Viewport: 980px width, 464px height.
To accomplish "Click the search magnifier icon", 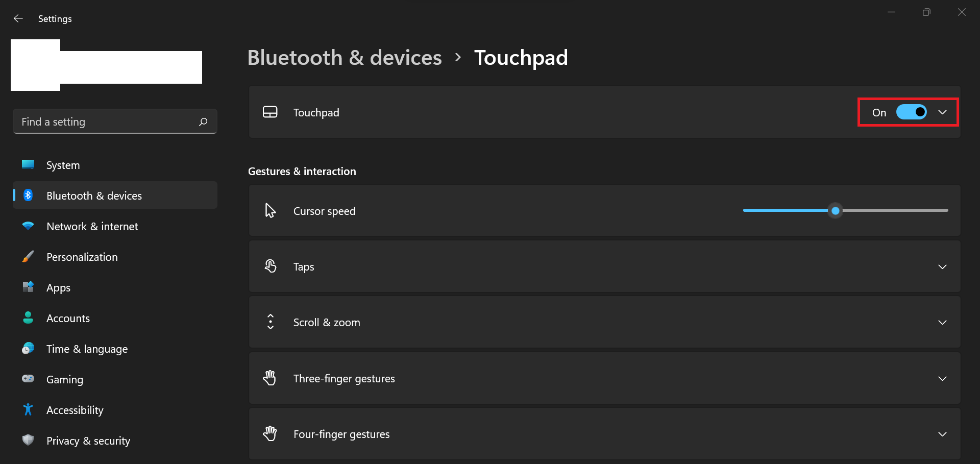I will tap(203, 121).
